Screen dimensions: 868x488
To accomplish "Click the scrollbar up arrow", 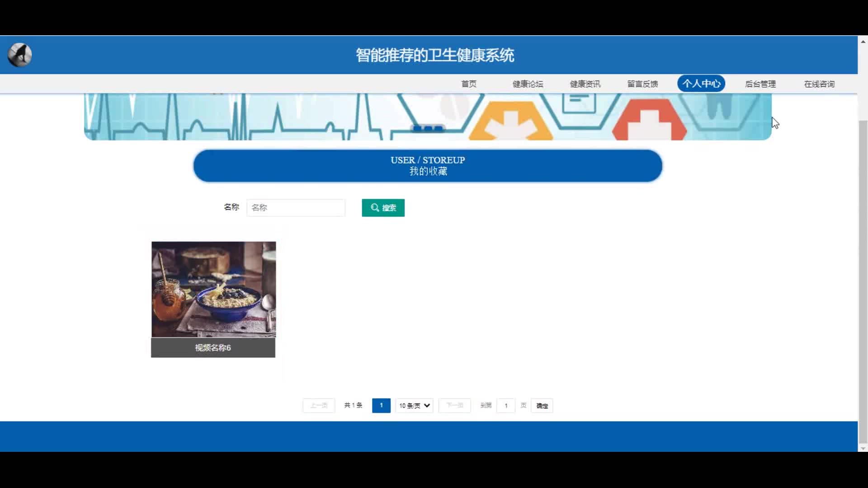I will pyautogui.click(x=863, y=41).
